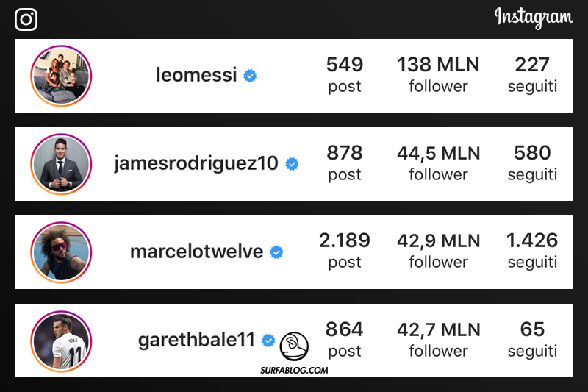The width and height of the screenshot is (588, 392).
Task: View garethbale11's 42,7 MLN followers
Action: click(438, 339)
